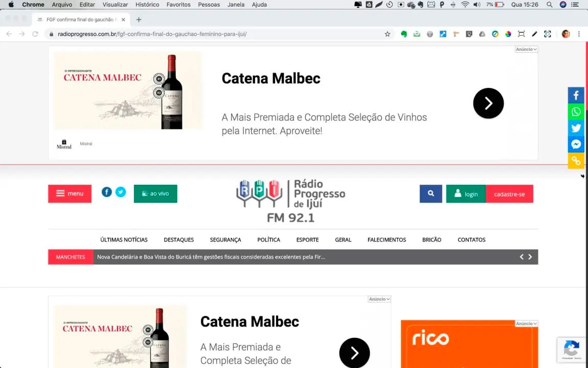Screen dimensions: 588x368
Task: Reload the current page
Action: (x=35, y=34)
